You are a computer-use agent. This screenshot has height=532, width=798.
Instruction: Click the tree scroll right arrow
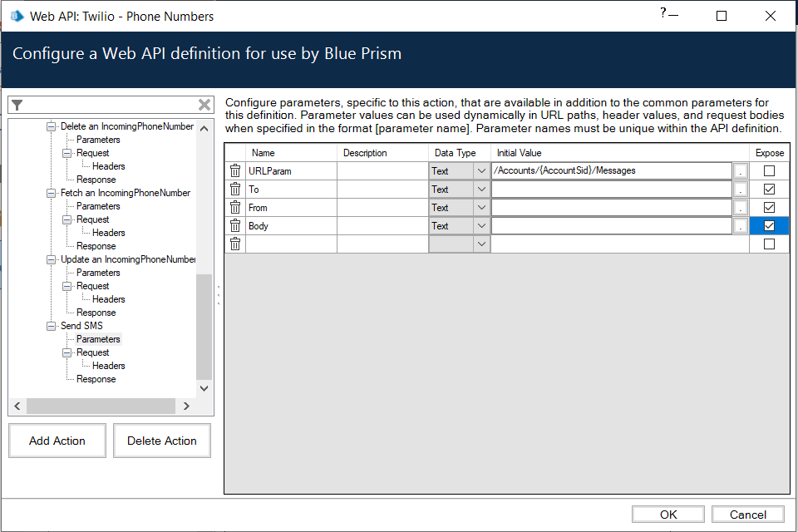(x=186, y=406)
